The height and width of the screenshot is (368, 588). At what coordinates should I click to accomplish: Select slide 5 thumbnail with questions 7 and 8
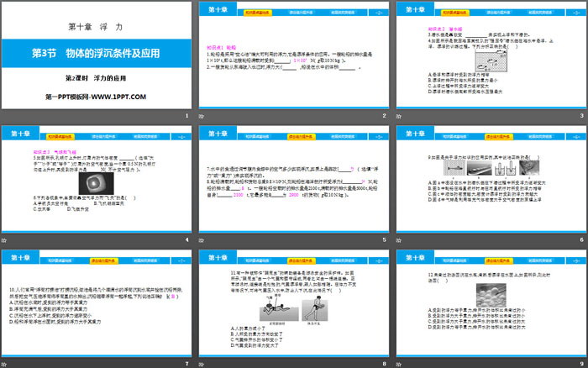tap(294, 179)
